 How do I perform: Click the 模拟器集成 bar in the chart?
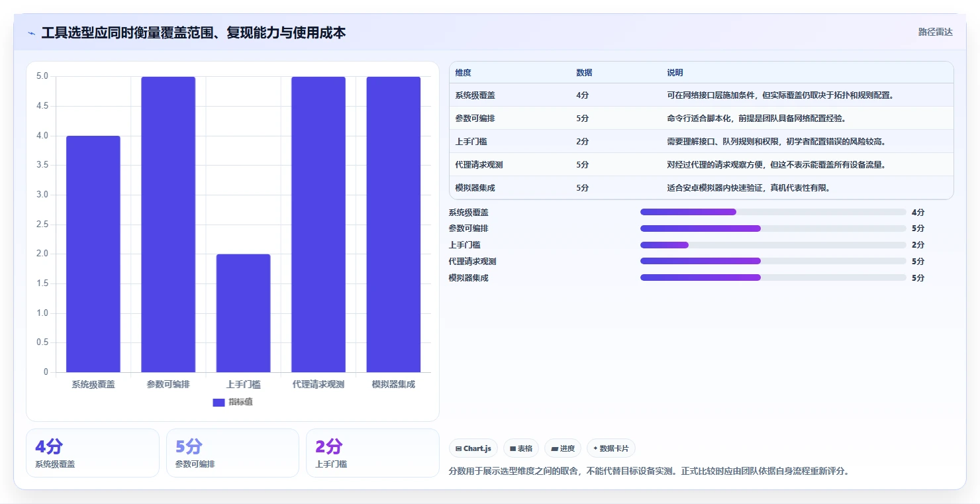[393, 225]
